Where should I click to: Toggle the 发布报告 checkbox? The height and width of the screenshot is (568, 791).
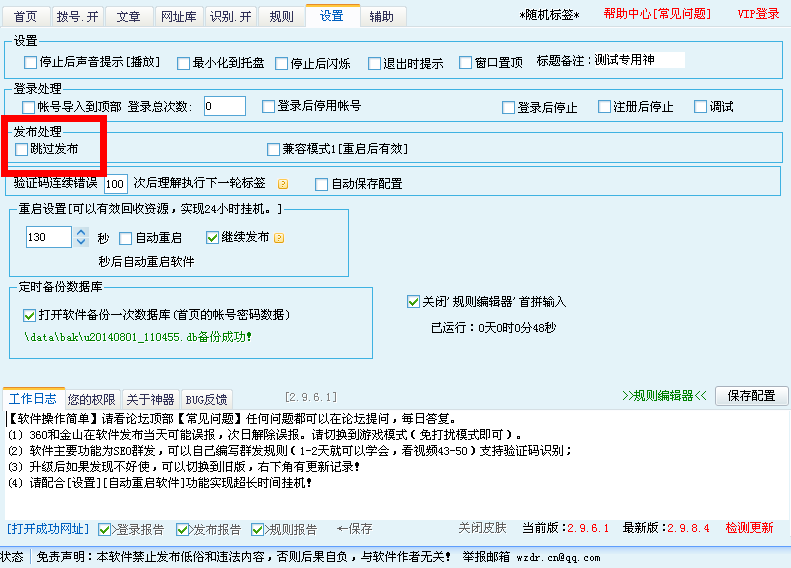[182, 530]
